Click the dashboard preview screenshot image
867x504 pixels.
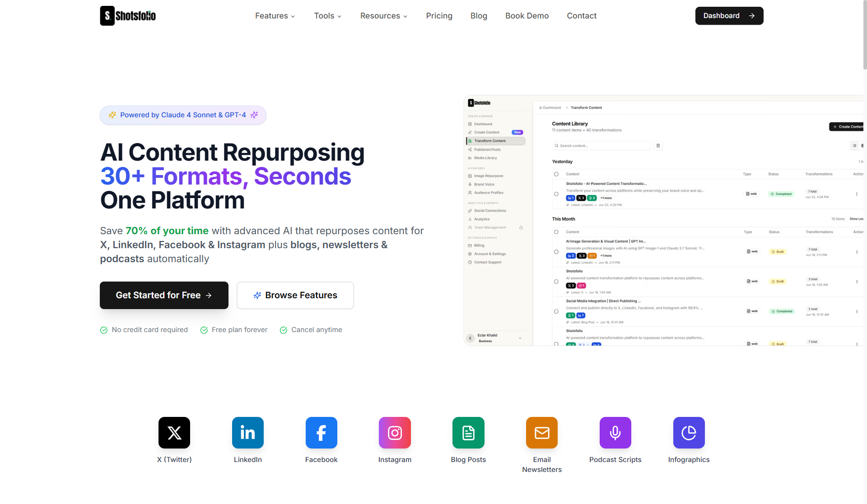click(663, 220)
